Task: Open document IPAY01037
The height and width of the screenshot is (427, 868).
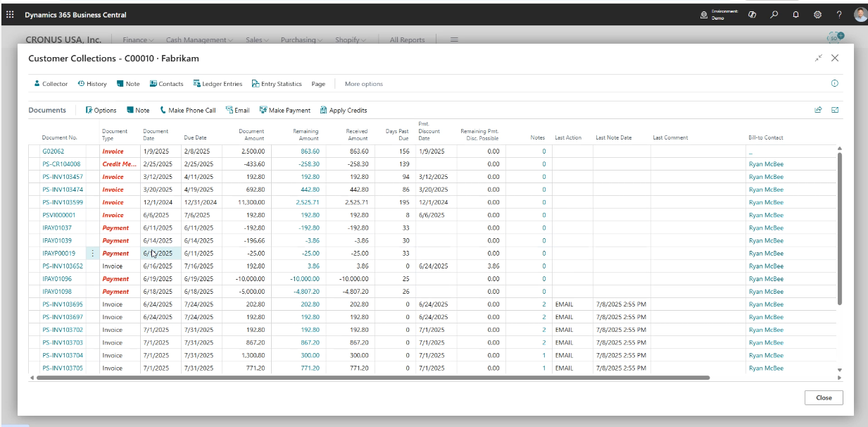Action: (57, 228)
